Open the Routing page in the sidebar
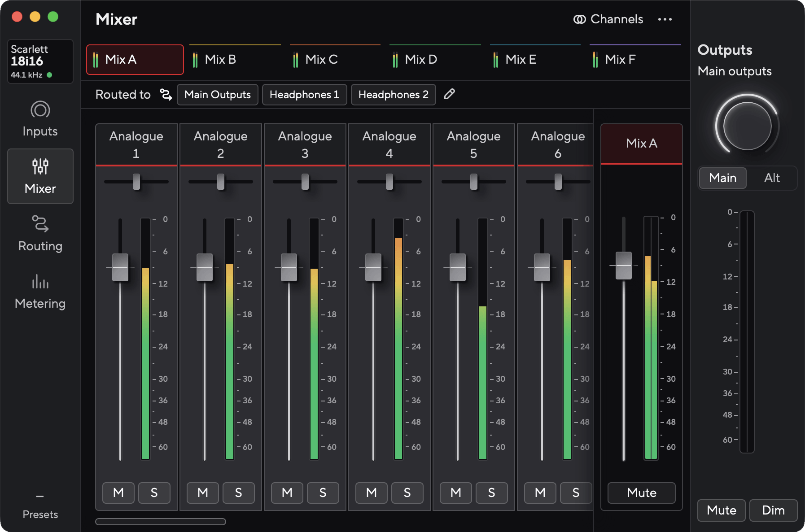Image resolution: width=805 pixels, height=532 pixels. 40,234
